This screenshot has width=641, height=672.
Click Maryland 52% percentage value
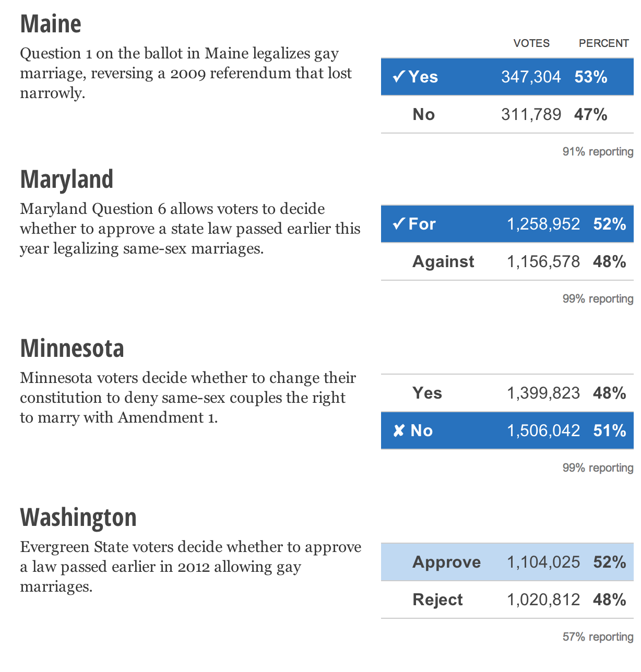coord(610,224)
